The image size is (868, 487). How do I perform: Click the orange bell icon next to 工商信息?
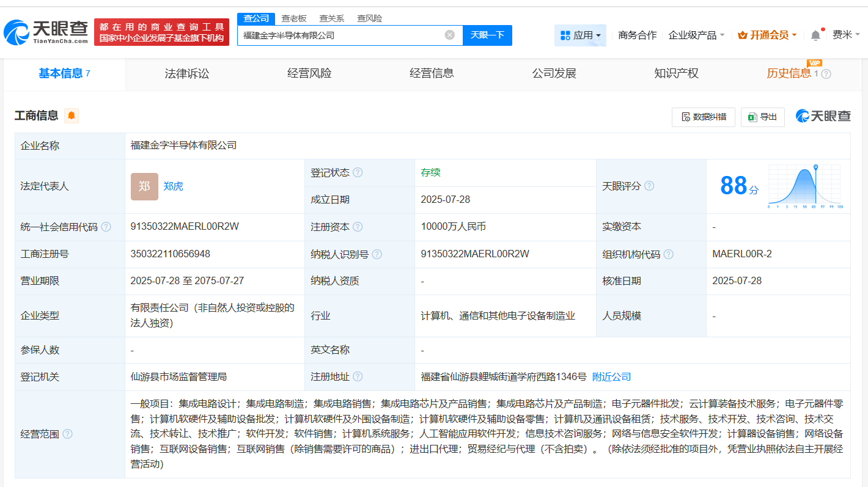pos(71,115)
